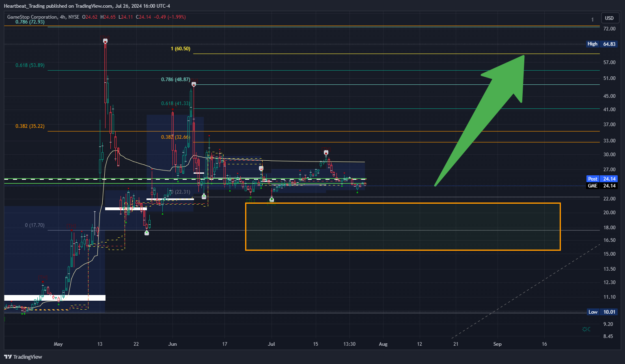Click the Jul label on the date axis
Image resolution: width=625 pixels, height=364 pixels.
272,344
